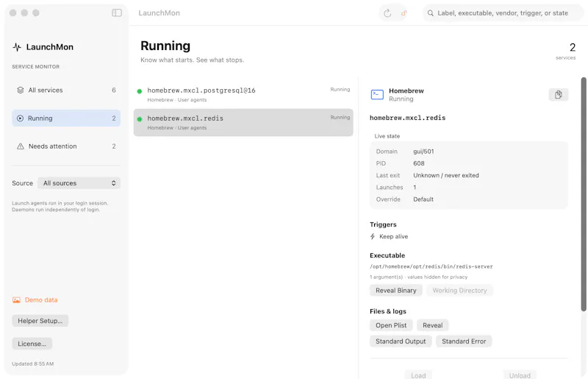
Task: Click the Homebrew terminal icon
Action: (377, 94)
